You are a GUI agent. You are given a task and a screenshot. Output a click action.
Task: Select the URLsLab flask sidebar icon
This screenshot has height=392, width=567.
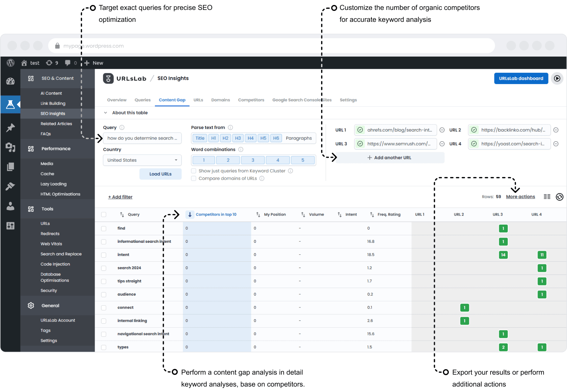(x=10, y=105)
